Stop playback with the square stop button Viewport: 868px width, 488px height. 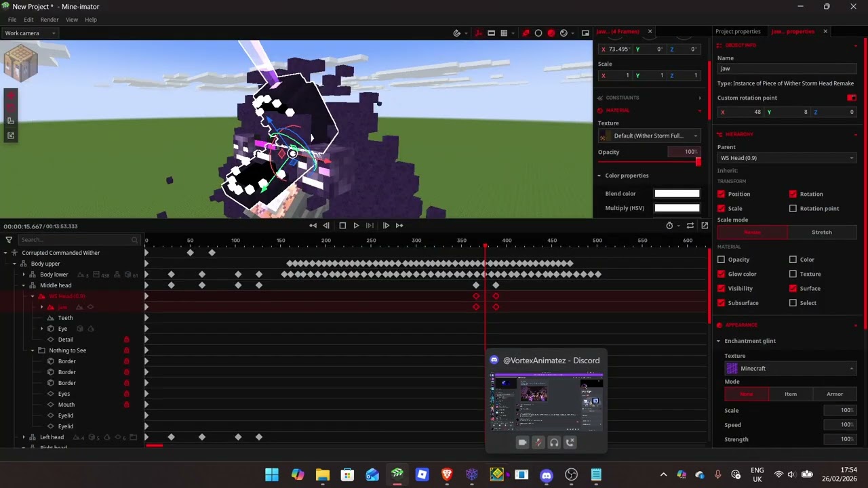pyautogui.click(x=342, y=226)
